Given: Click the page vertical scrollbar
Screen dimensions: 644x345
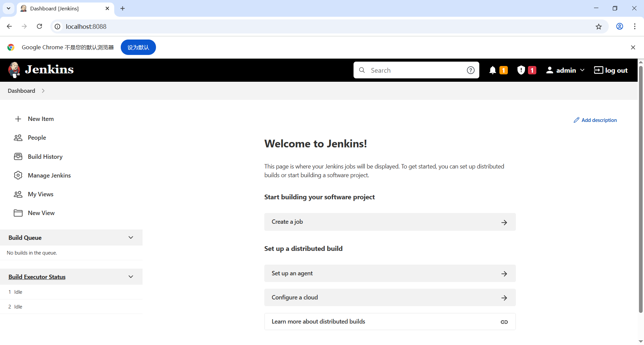Looking at the screenshot, I should click(x=641, y=189).
